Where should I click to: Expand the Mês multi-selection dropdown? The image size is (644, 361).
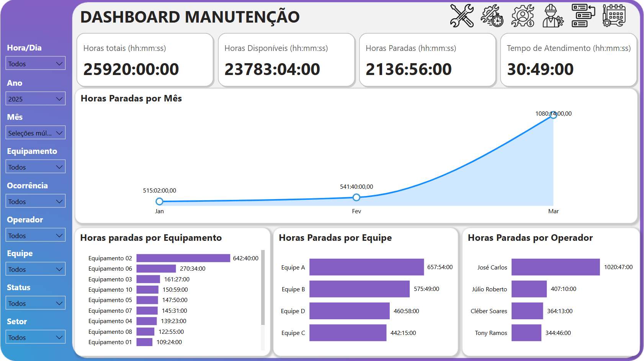pos(36,133)
